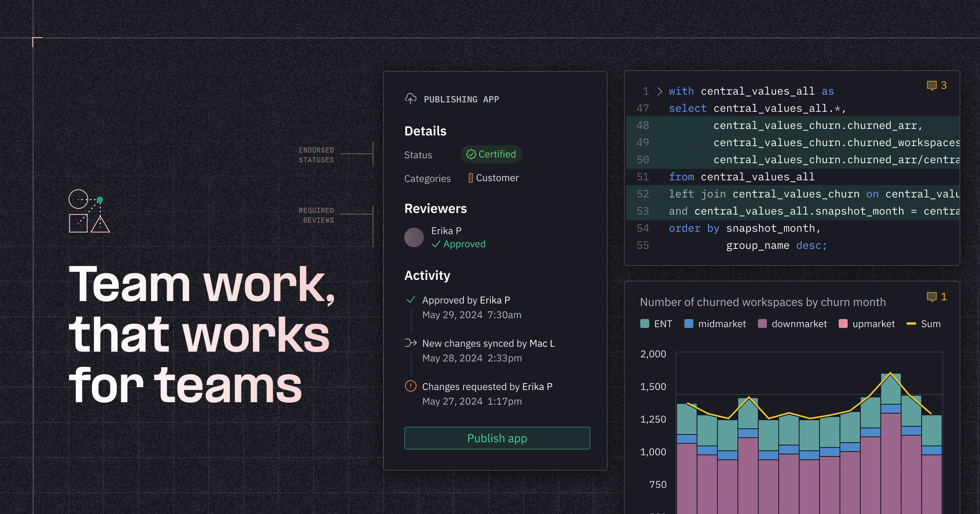The height and width of the screenshot is (514, 980).
Task: Open the chart comment bubble icon
Action: coord(932,297)
